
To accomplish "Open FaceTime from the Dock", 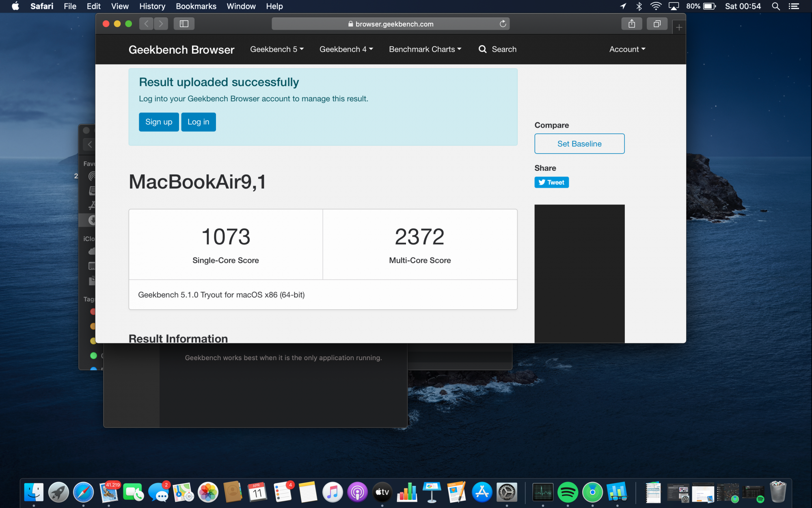I will [133, 492].
